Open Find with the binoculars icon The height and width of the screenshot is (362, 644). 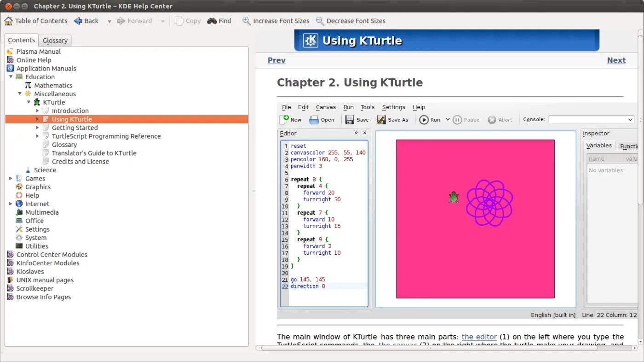[212, 21]
